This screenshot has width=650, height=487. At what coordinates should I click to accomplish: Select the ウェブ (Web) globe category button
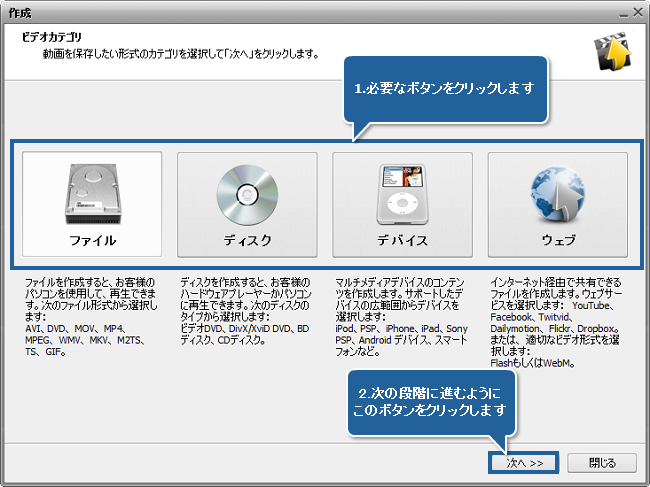tap(558, 204)
